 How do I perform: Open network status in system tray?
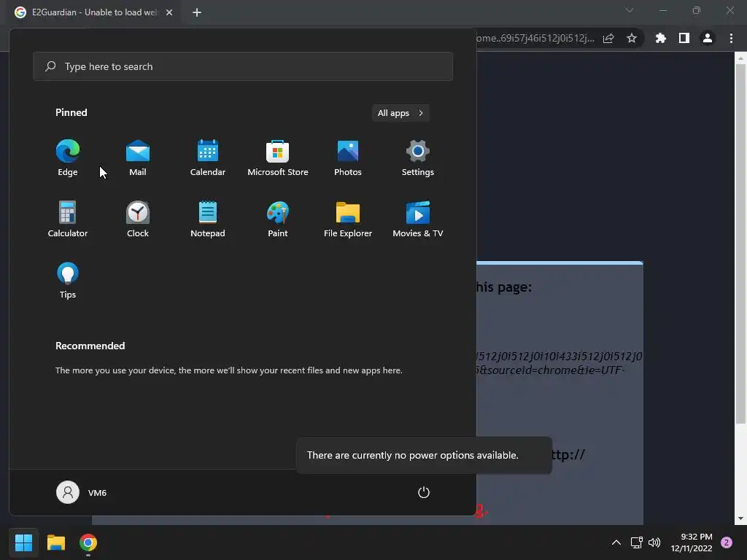point(636,542)
